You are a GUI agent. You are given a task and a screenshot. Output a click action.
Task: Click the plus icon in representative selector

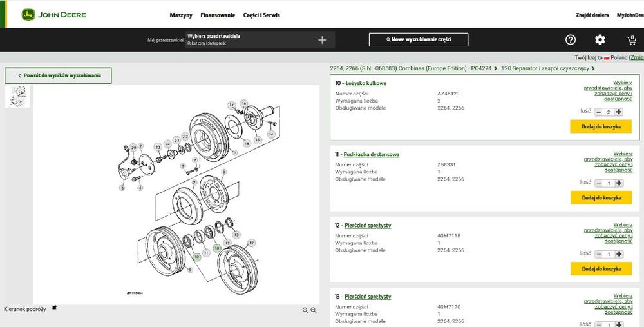click(x=322, y=40)
